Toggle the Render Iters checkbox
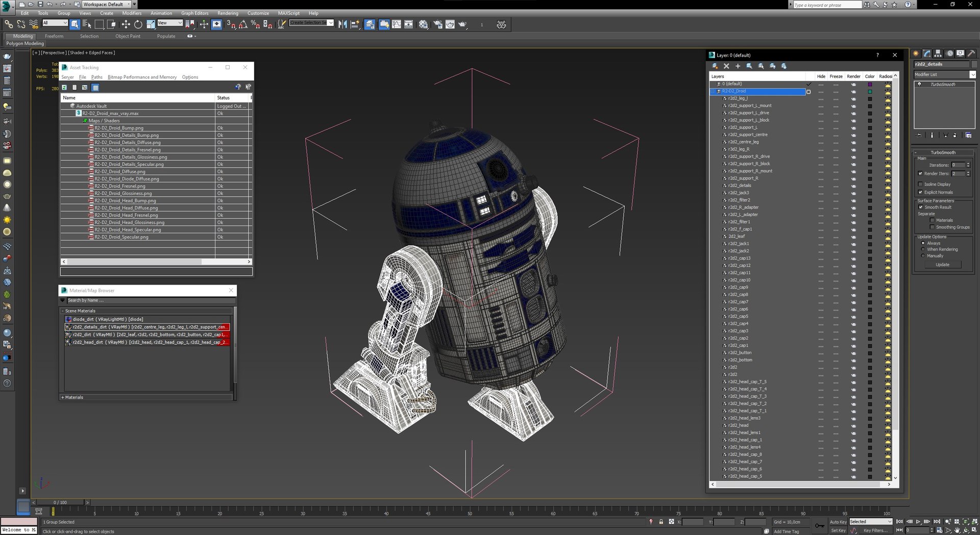The image size is (980, 535). coord(920,173)
